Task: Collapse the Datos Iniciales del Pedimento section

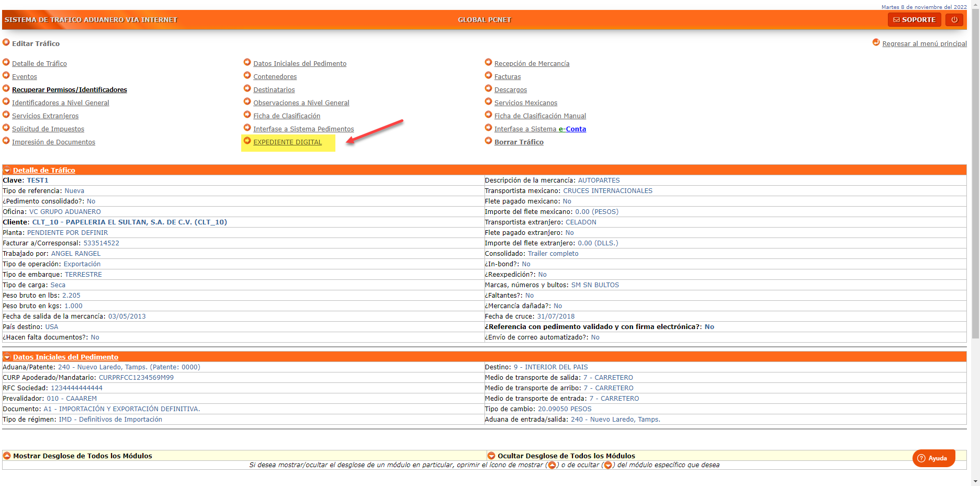Action: [6, 357]
